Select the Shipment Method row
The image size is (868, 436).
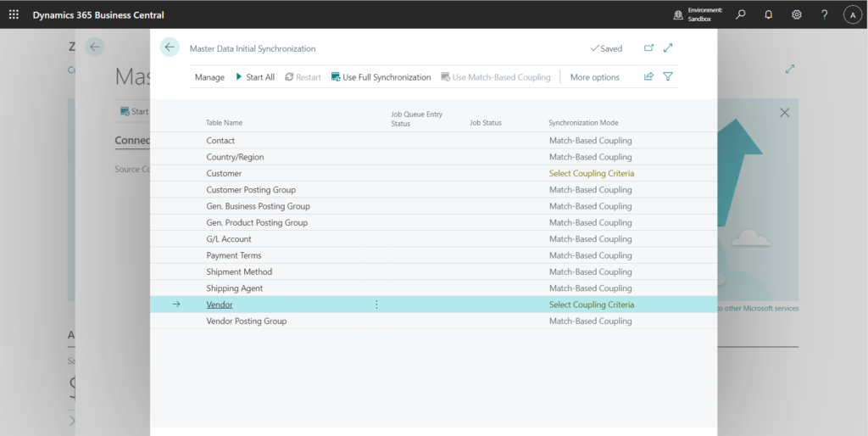tap(433, 272)
